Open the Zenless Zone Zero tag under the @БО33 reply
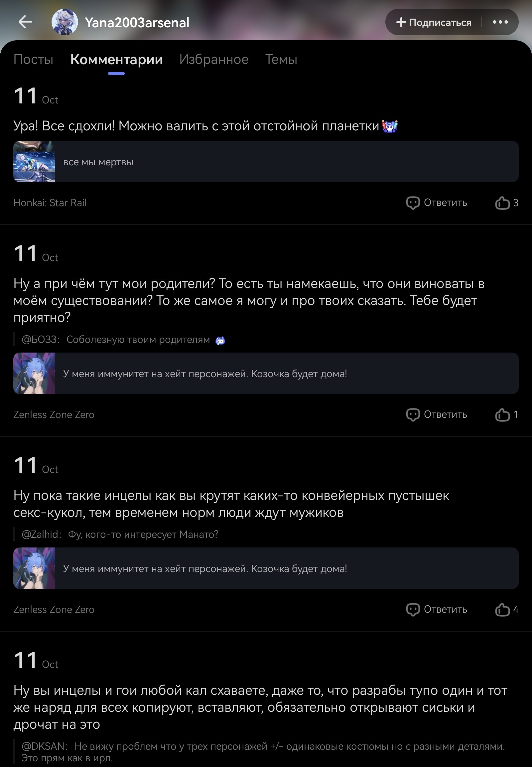Viewport: 532px width, 767px height. point(54,414)
